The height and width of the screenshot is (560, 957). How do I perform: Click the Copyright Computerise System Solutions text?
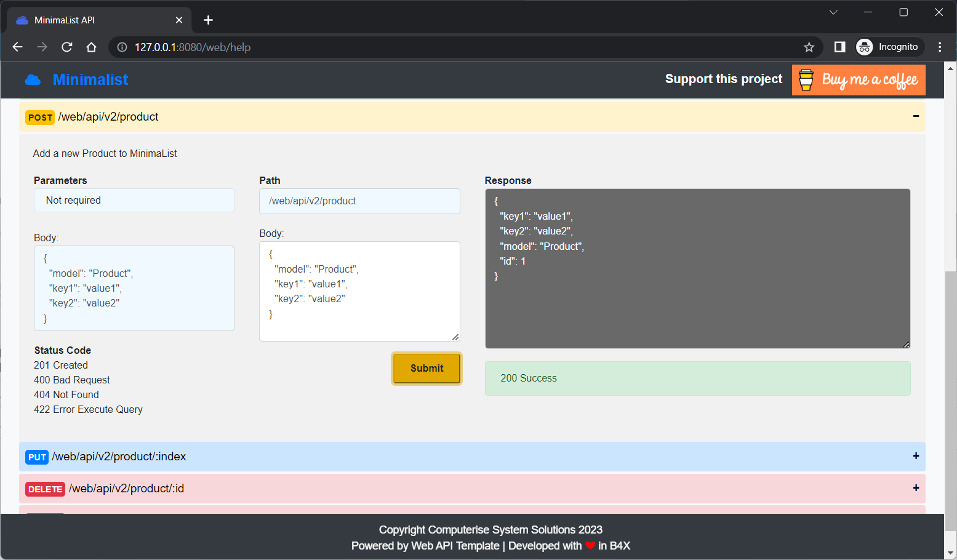[491, 530]
